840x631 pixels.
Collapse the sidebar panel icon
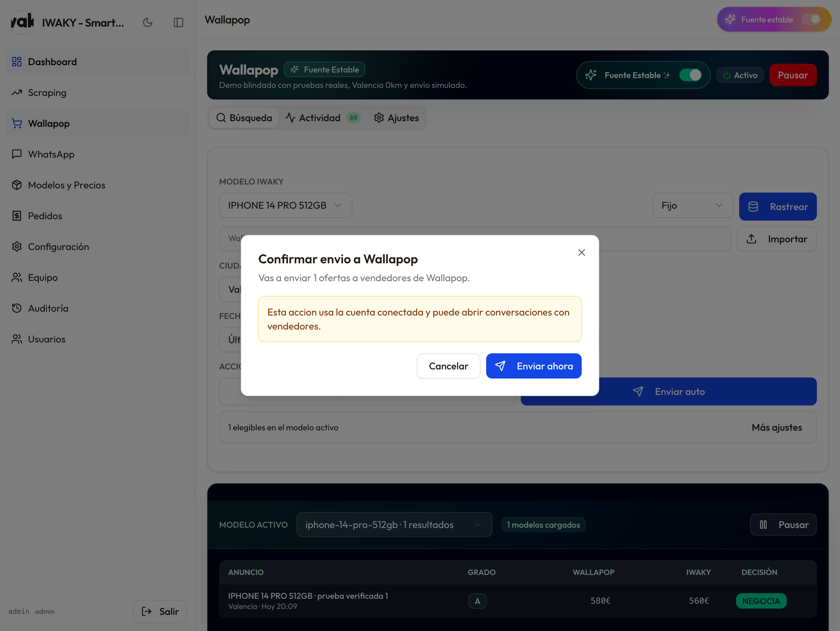178,23
